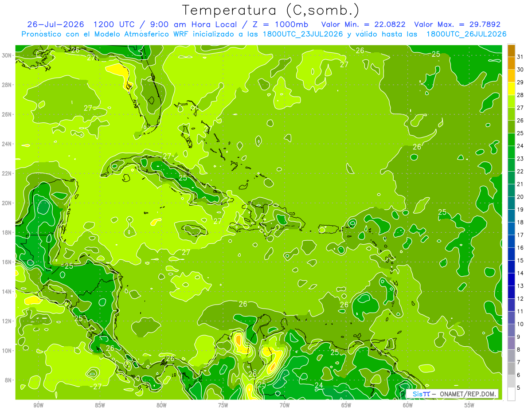Select the 'Z = 1000mb' level text

pyautogui.click(x=279, y=24)
